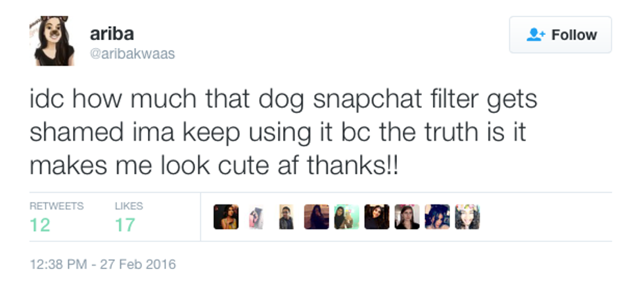Click the add-person icon on Follow
644x286 pixels.
tap(537, 35)
